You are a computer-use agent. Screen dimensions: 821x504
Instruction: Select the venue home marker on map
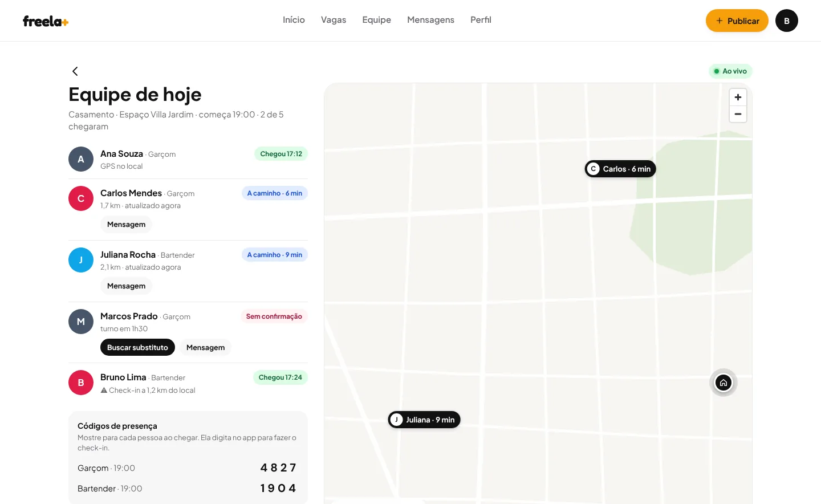[x=724, y=383]
